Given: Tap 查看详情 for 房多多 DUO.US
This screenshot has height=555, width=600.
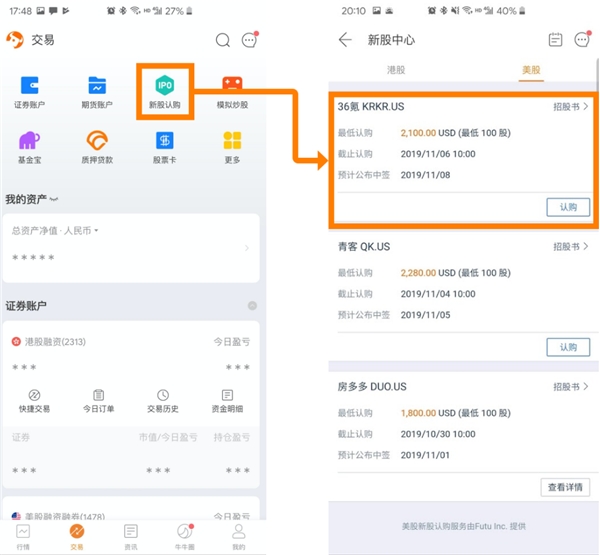Looking at the screenshot, I should 565,487.
